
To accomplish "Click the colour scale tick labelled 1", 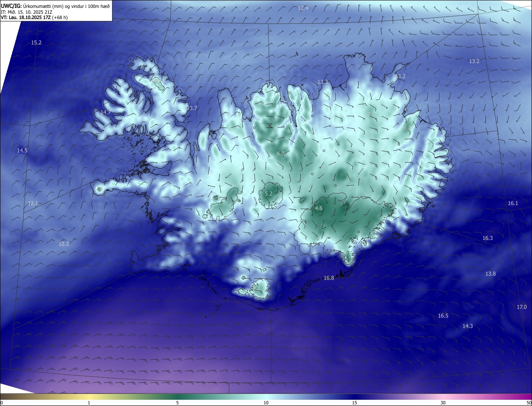I will tap(89, 403).
